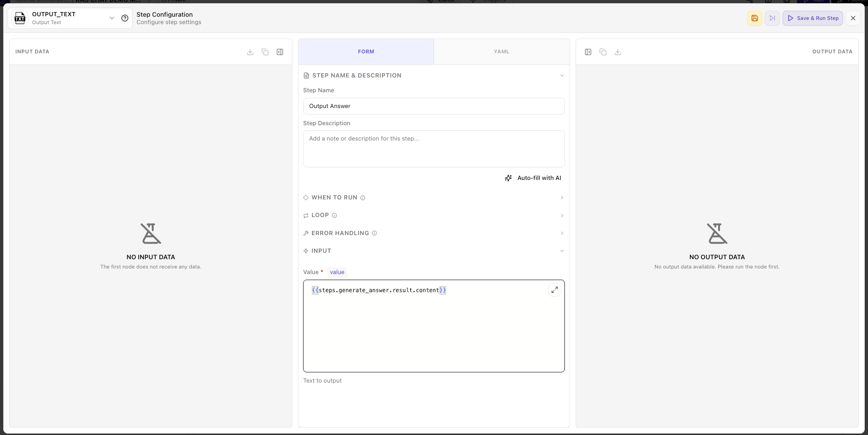Click the NO OUTPUT DATA flask icon

click(x=717, y=234)
